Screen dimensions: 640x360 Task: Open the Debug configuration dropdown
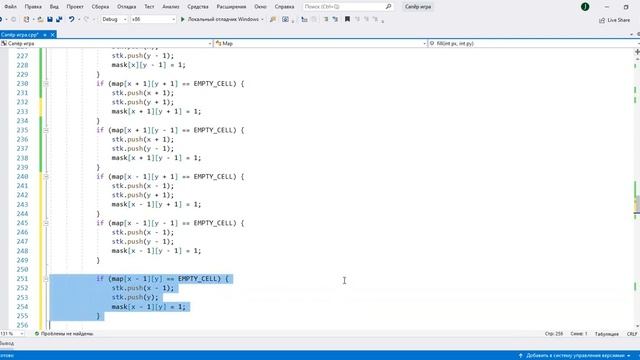[x=114, y=19]
